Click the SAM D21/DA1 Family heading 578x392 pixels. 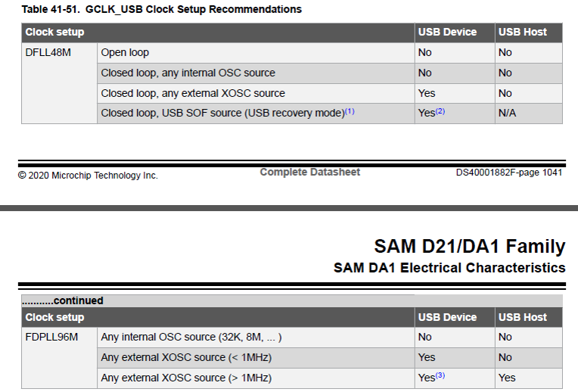click(470, 247)
